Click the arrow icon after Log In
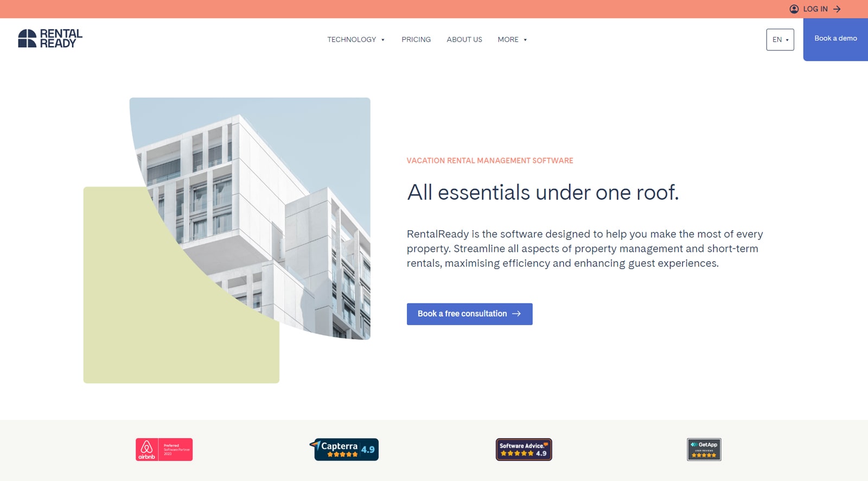The image size is (868, 481). coord(837,9)
